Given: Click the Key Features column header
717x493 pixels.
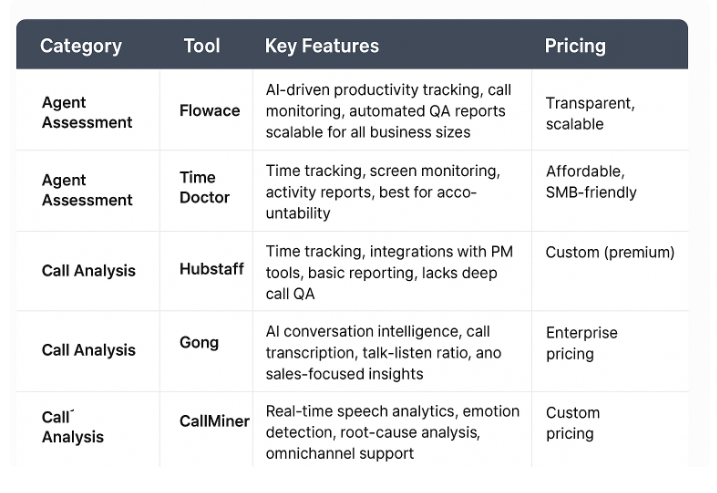Looking at the screenshot, I should click(322, 46).
